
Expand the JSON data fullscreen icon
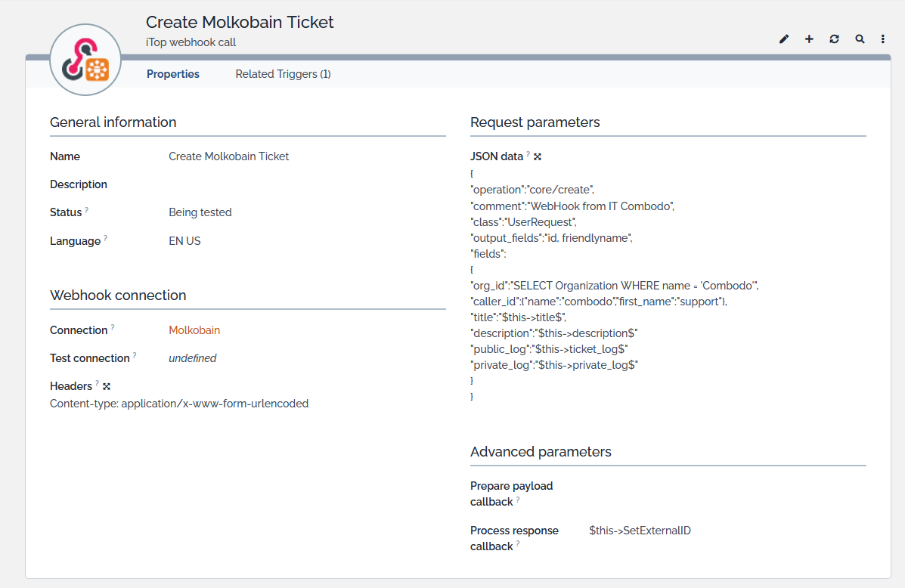[538, 156]
